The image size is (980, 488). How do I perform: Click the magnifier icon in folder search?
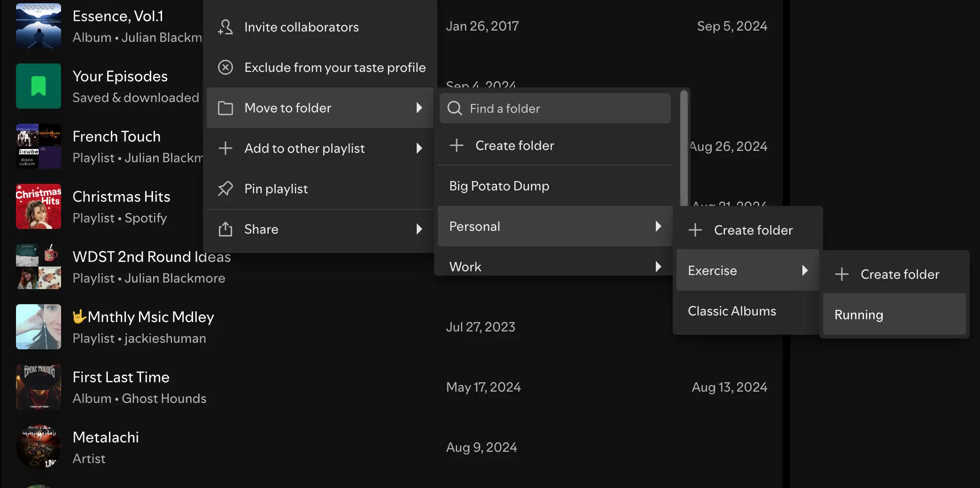pos(455,109)
